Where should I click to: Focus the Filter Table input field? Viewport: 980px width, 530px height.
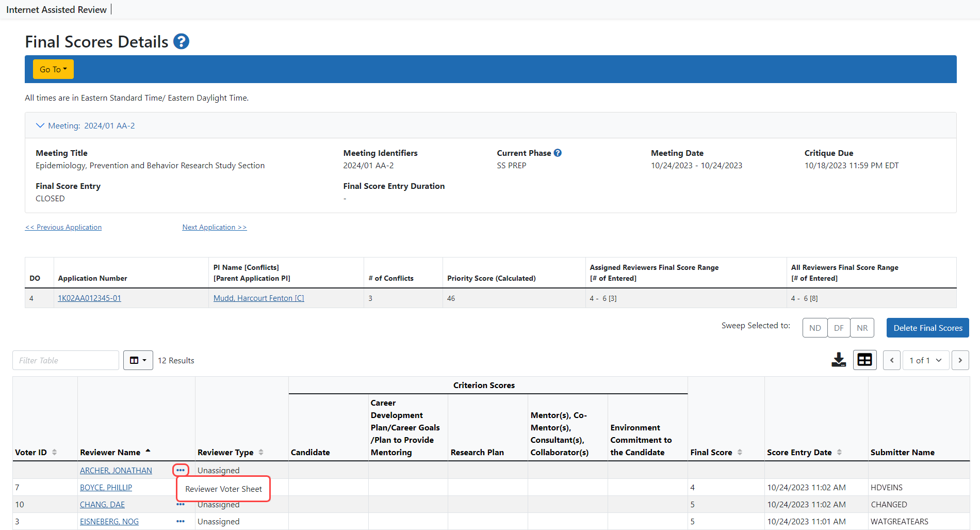coord(66,360)
